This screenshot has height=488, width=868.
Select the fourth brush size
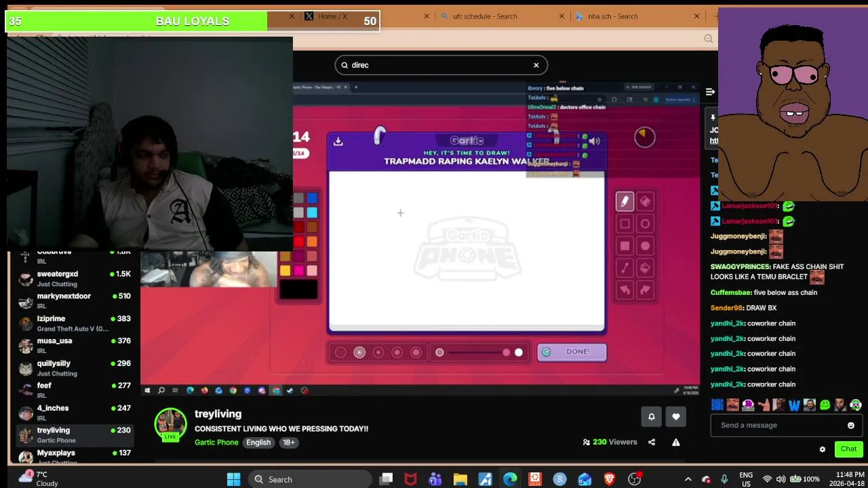click(397, 352)
